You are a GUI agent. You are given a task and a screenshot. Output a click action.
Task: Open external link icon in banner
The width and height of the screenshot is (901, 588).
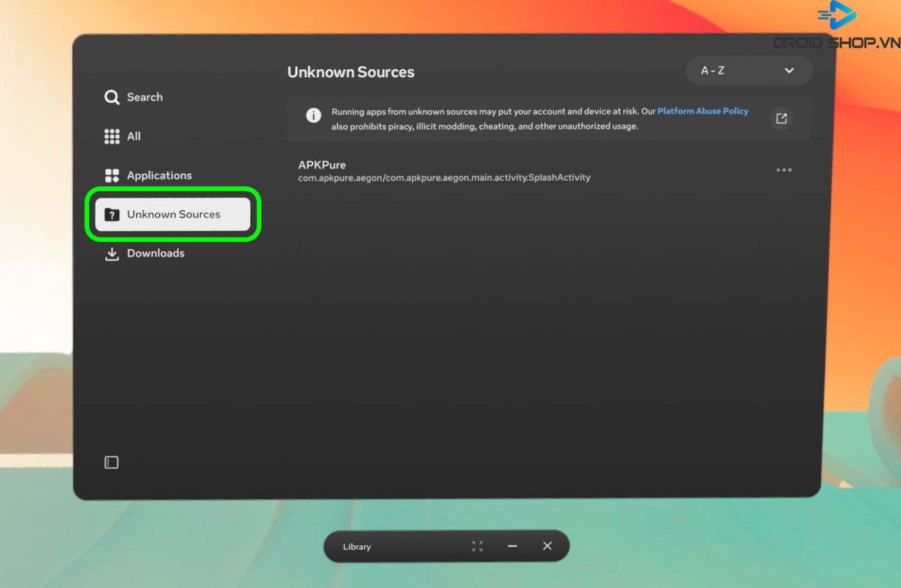click(781, 118)
